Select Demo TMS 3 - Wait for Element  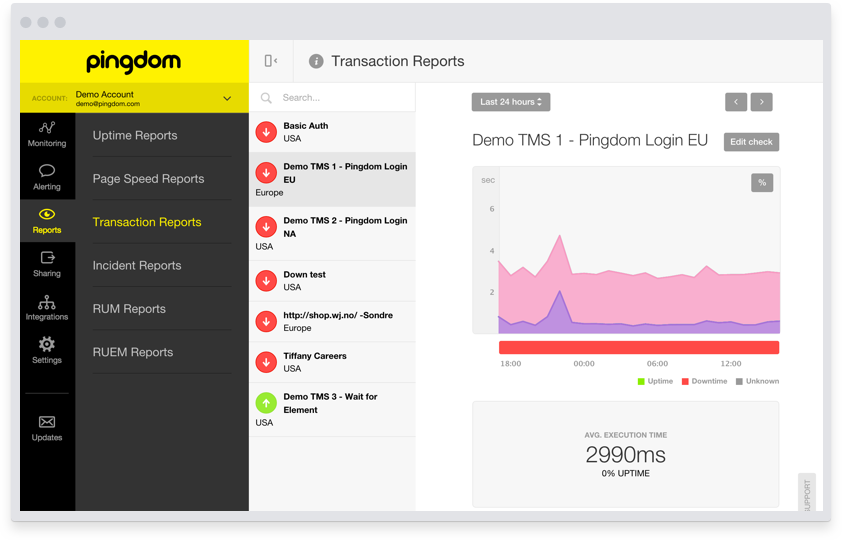point(332,410)
